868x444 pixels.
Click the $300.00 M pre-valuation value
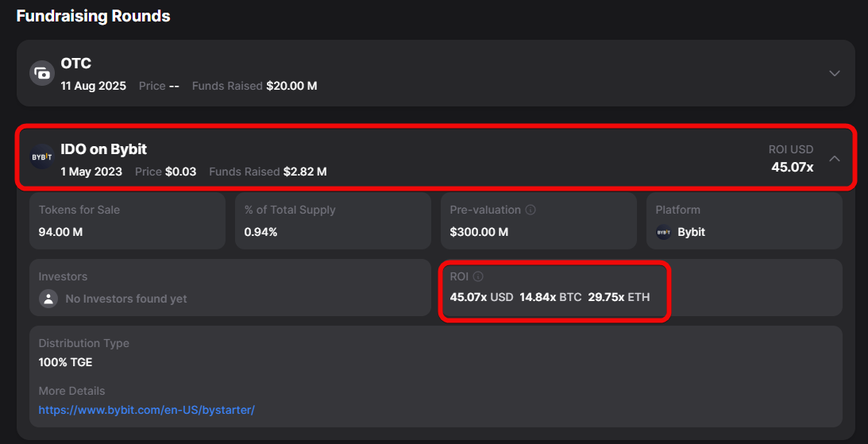pyautogui.click(x=479, y=233)
